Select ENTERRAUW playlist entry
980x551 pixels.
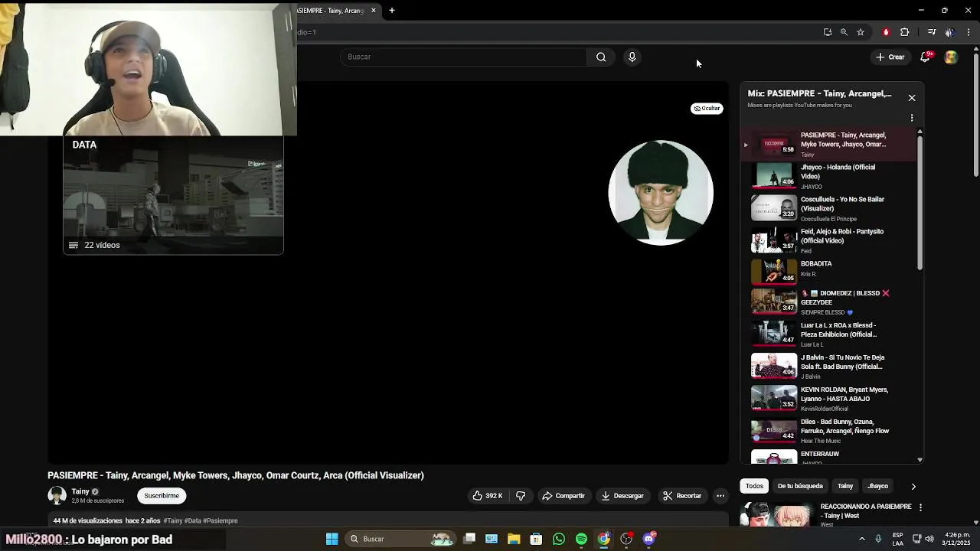coord(831,457)
